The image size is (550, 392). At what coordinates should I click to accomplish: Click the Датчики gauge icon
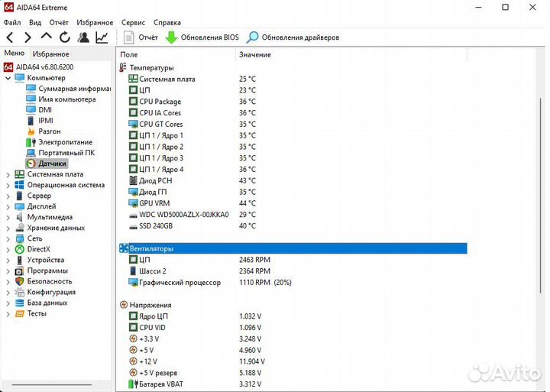tap(31, 164)
